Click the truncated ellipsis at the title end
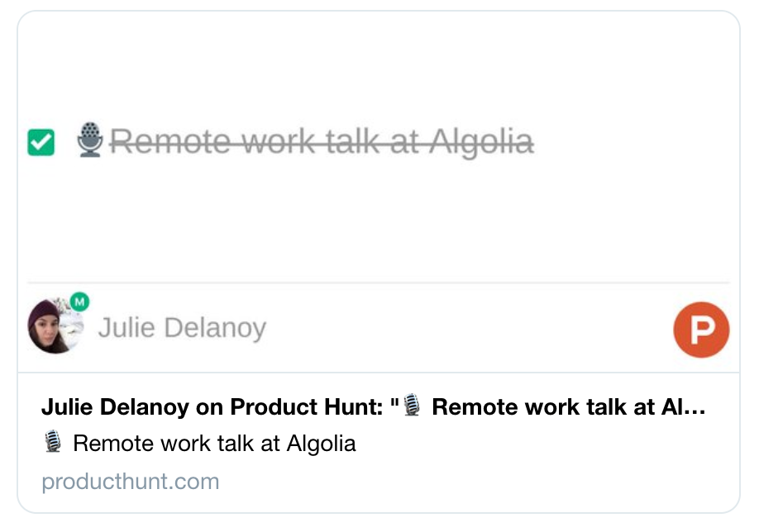The height and width of the screenshot is (532, 759). click(x=695, y=408)
